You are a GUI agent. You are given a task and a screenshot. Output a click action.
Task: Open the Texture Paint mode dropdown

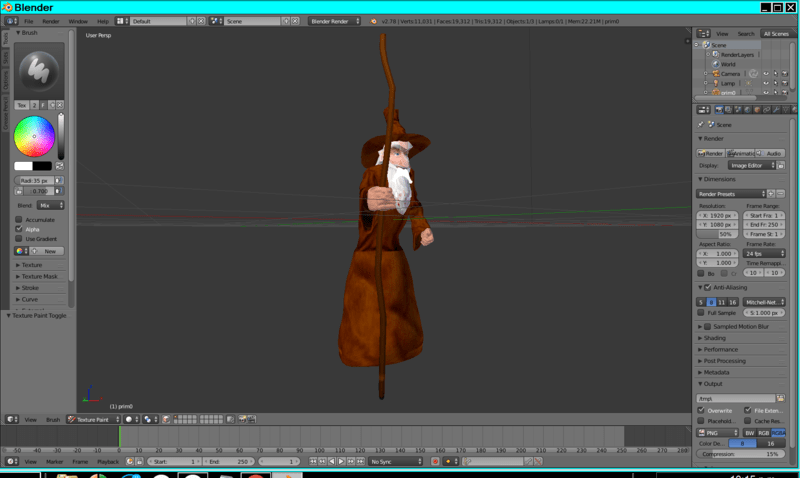click(92, 419)
